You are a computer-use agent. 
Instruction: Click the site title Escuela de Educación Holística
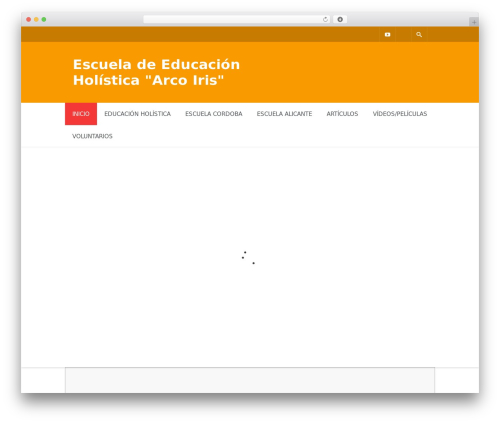point(156,72)
